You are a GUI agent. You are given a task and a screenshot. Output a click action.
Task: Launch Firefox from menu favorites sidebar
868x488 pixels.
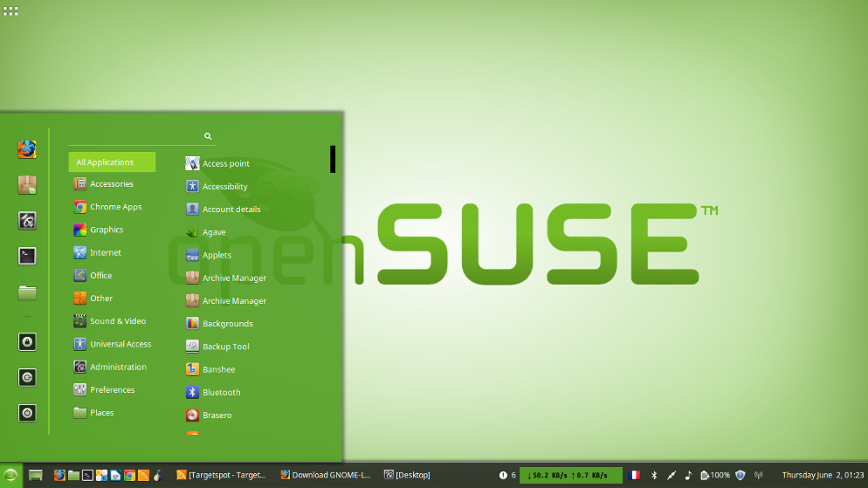point(26,149)
